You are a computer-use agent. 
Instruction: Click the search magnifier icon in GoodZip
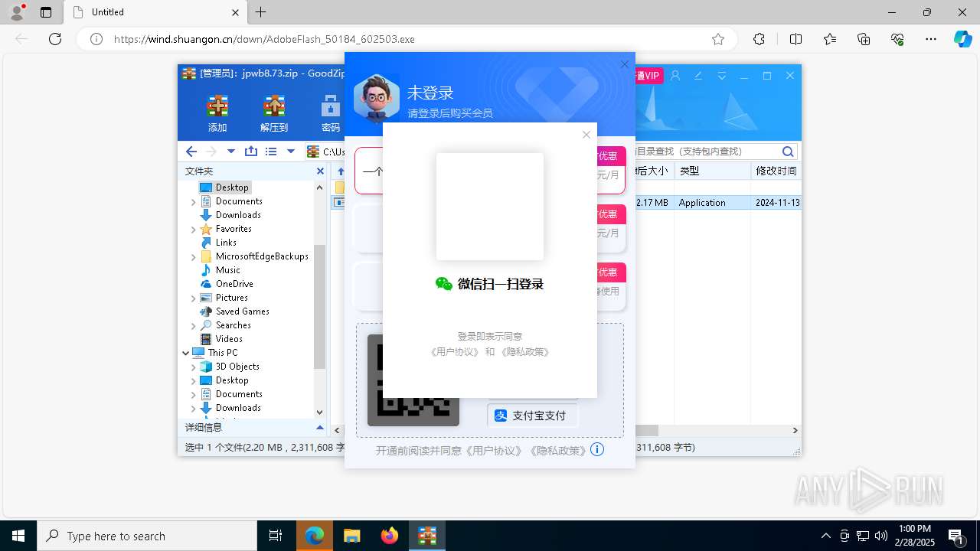pyautogui.click(x=788, y=152)
